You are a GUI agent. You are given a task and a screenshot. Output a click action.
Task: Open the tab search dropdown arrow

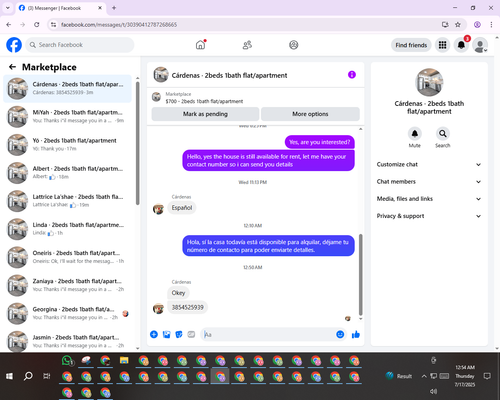8,8
